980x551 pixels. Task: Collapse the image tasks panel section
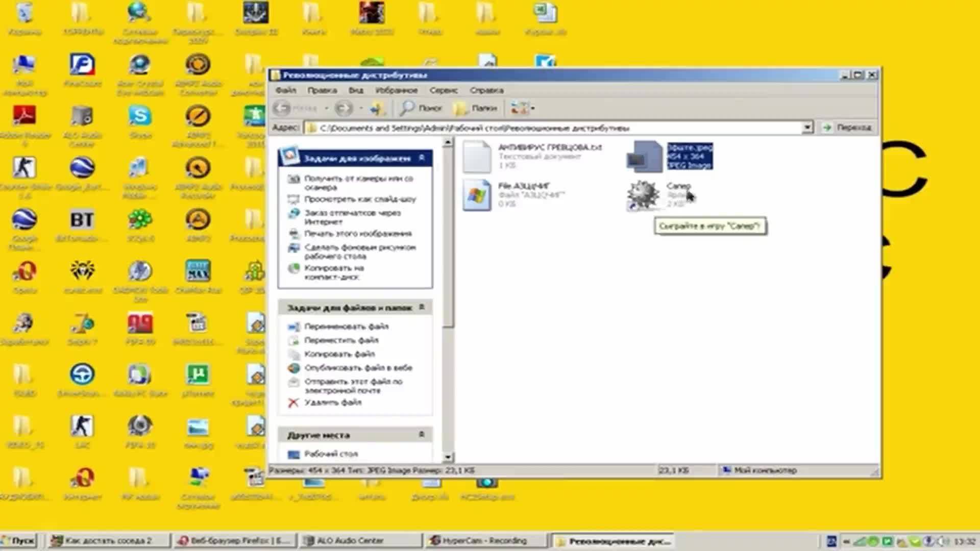click(x=422, y=158)
